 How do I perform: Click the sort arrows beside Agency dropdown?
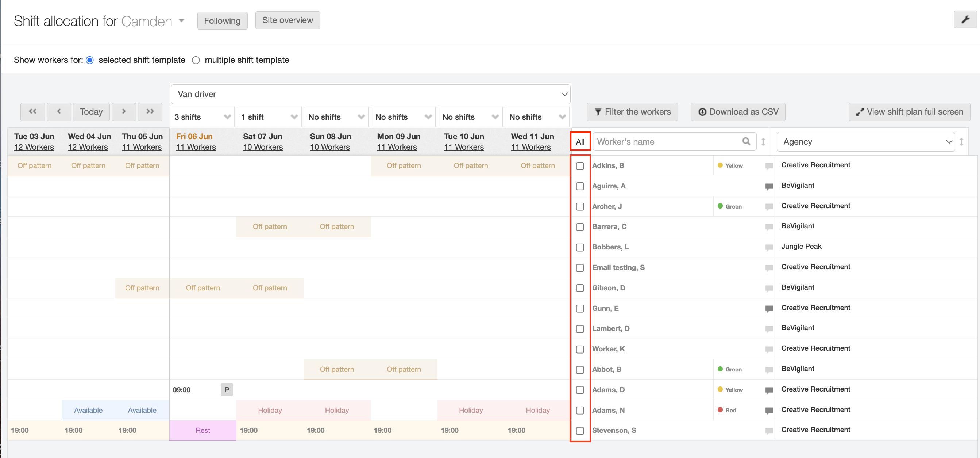pyautogui.click(x=961, y=142)
